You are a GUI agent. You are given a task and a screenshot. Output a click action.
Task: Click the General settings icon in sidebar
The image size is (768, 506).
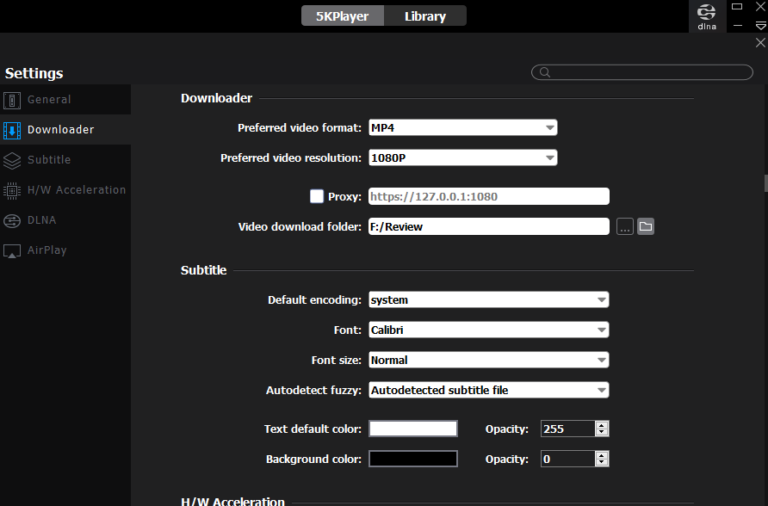pyautogui.click(x=12, y=100)
